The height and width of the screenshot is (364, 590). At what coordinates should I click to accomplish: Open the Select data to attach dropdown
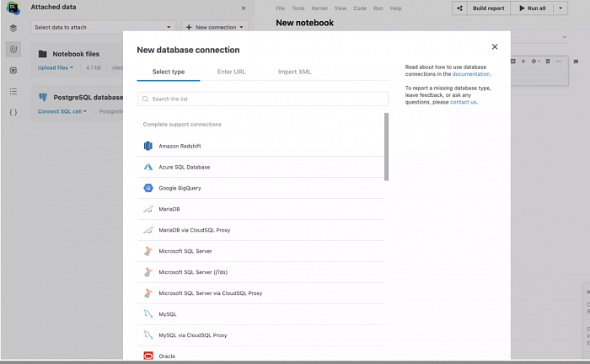point(102,27)
